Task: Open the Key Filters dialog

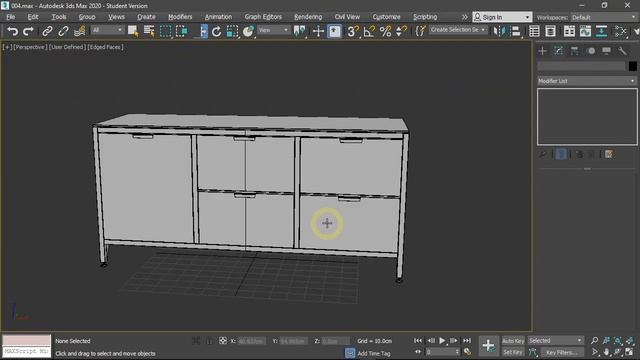Action: (x=562, y=352)
